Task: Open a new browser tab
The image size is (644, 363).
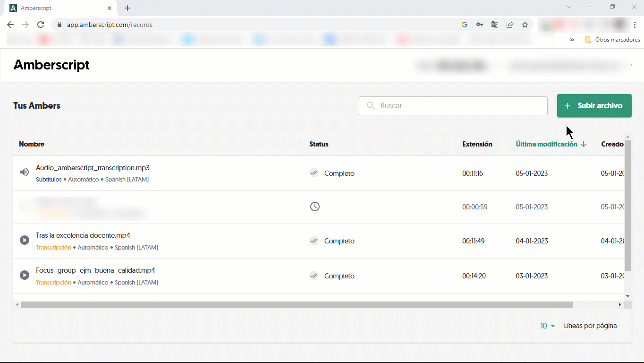Action: 127,8
